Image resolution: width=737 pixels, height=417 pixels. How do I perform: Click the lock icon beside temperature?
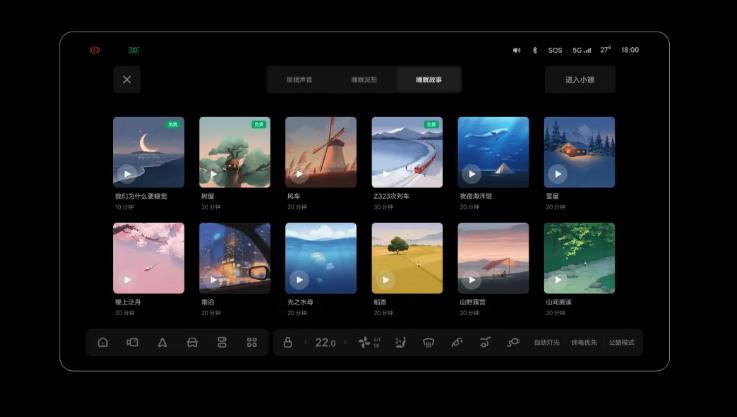click(288, 342)
